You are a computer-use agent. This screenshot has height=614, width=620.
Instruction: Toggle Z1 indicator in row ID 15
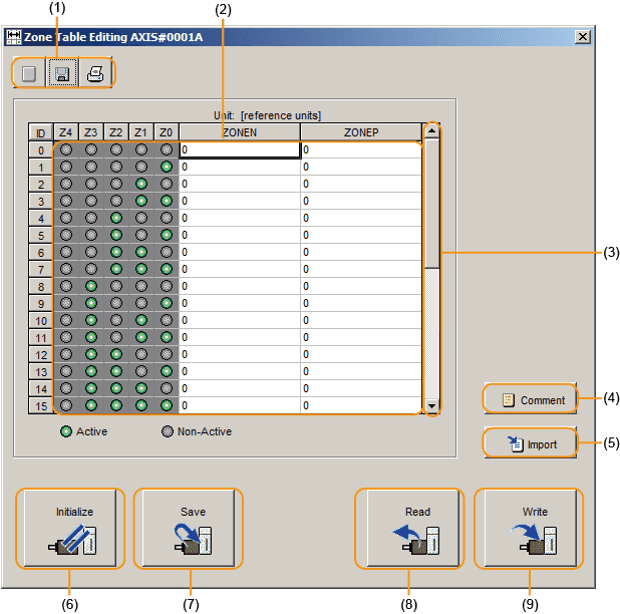(141, 405)
